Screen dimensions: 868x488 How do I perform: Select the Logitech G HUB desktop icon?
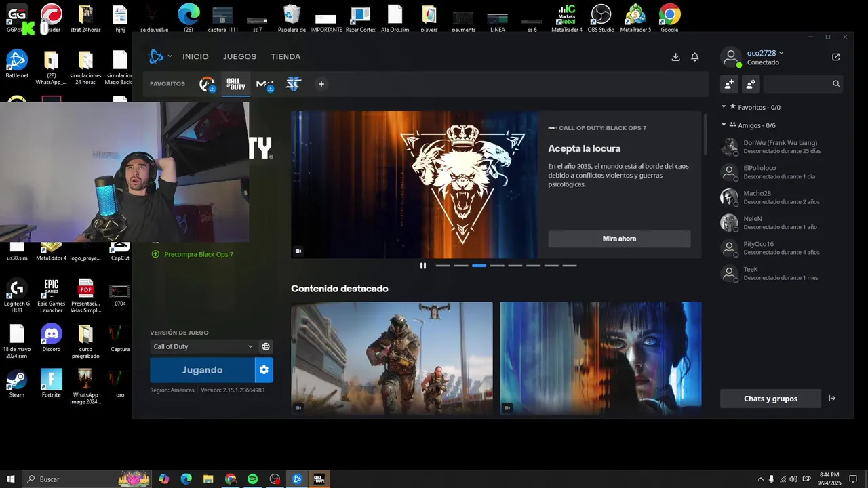17,296
